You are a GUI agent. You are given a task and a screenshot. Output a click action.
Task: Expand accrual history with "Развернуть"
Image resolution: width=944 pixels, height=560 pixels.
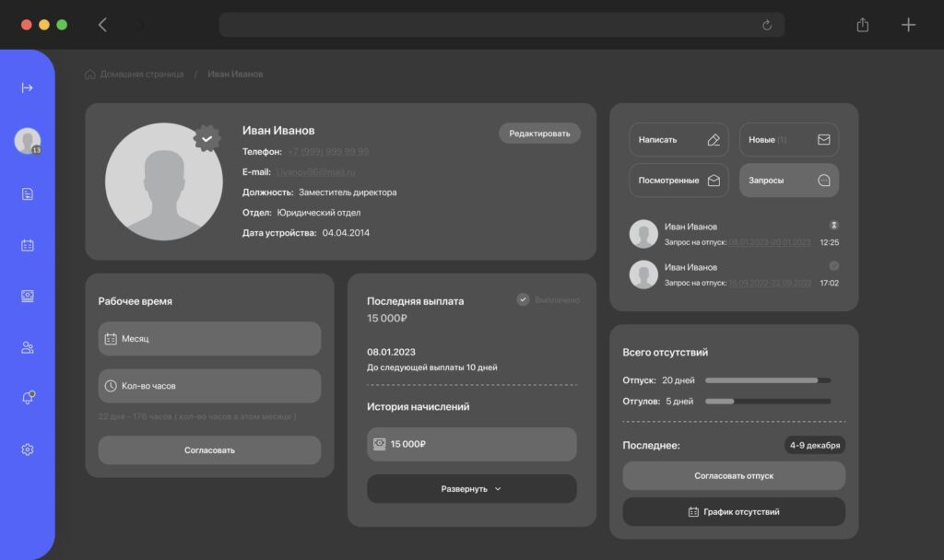[471, 489]
